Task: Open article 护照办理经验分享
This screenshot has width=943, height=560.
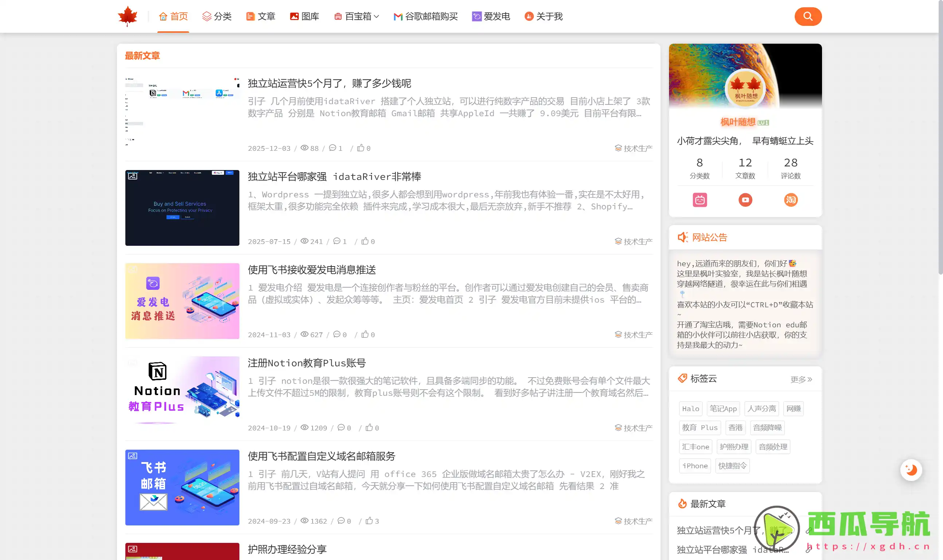Action: pos(287,549)
